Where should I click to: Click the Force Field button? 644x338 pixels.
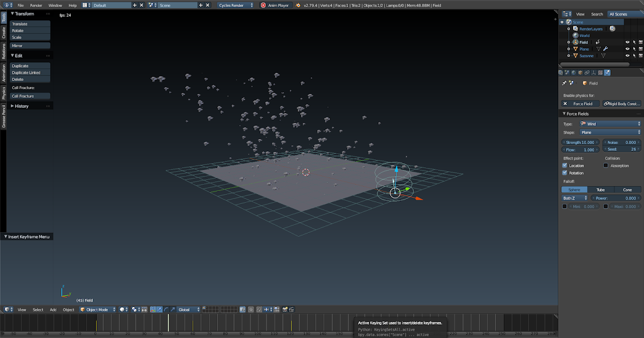581,103
